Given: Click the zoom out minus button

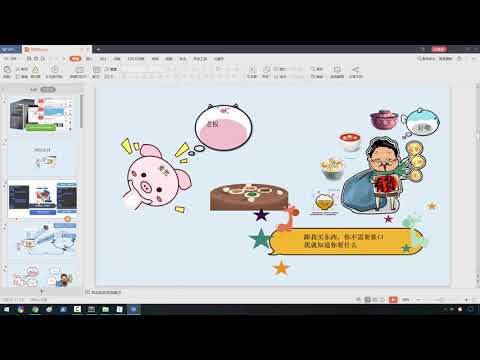Looking at the screenshot, I should tap(419, 300).
